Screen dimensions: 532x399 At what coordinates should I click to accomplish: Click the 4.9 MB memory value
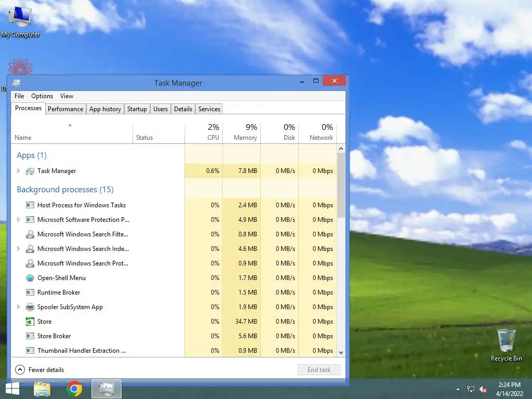(x=248, y=220)
